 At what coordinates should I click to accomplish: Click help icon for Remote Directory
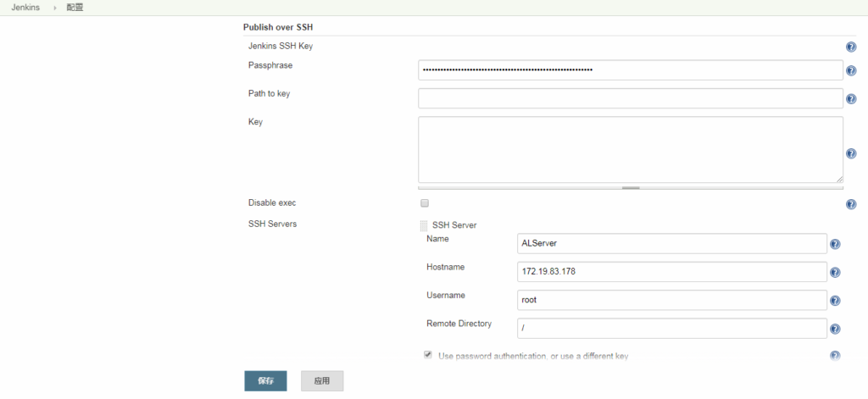coord(834,330)
